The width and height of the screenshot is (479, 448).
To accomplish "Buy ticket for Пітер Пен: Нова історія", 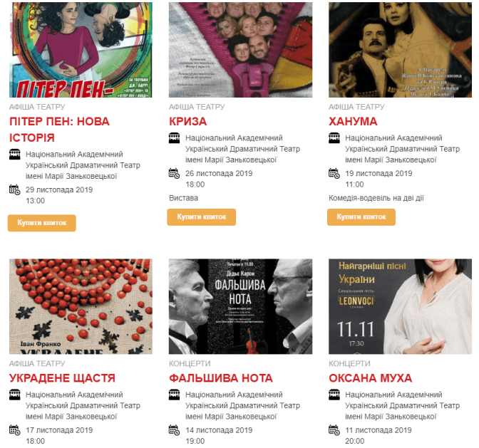I will (x=42, y=223).
